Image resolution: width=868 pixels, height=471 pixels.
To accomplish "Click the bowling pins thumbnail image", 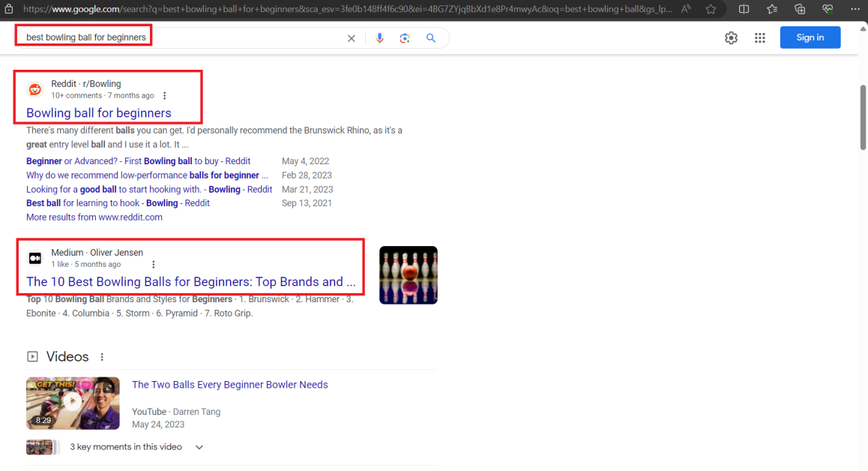I will [x=408, y=275].
